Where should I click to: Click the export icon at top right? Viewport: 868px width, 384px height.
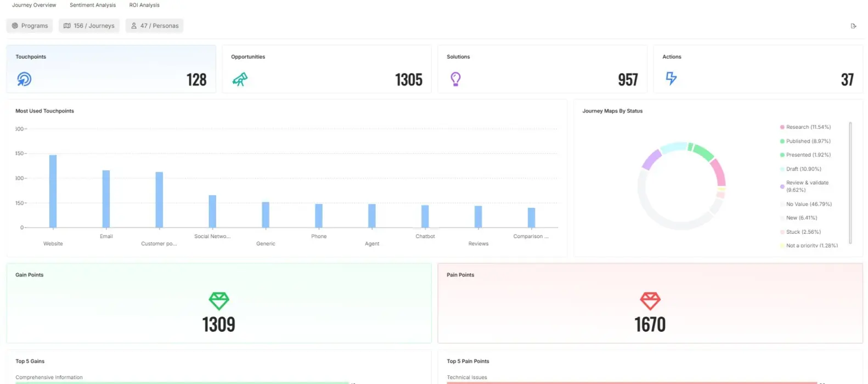pyautogui.click(x=853, y=26)
